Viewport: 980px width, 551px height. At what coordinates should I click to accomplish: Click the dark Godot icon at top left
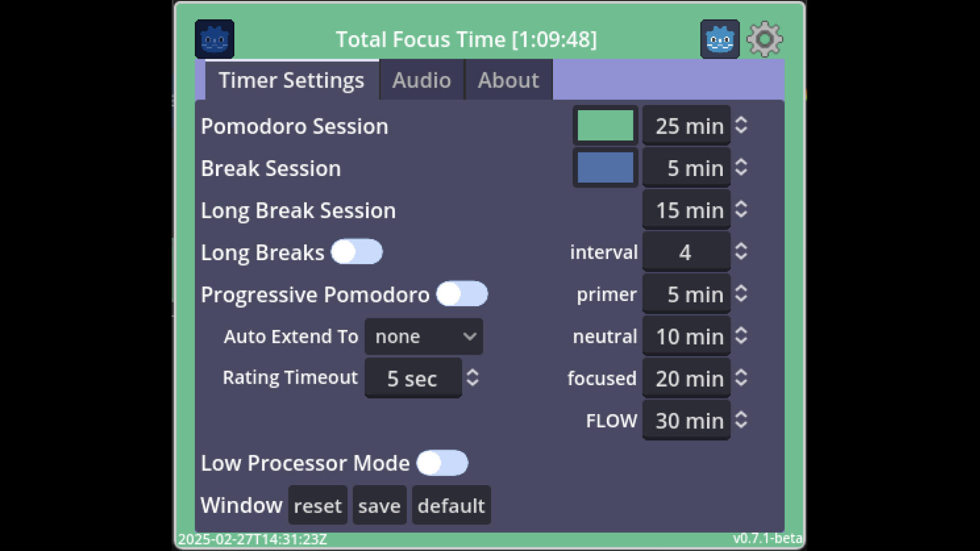tap(214, 39)
